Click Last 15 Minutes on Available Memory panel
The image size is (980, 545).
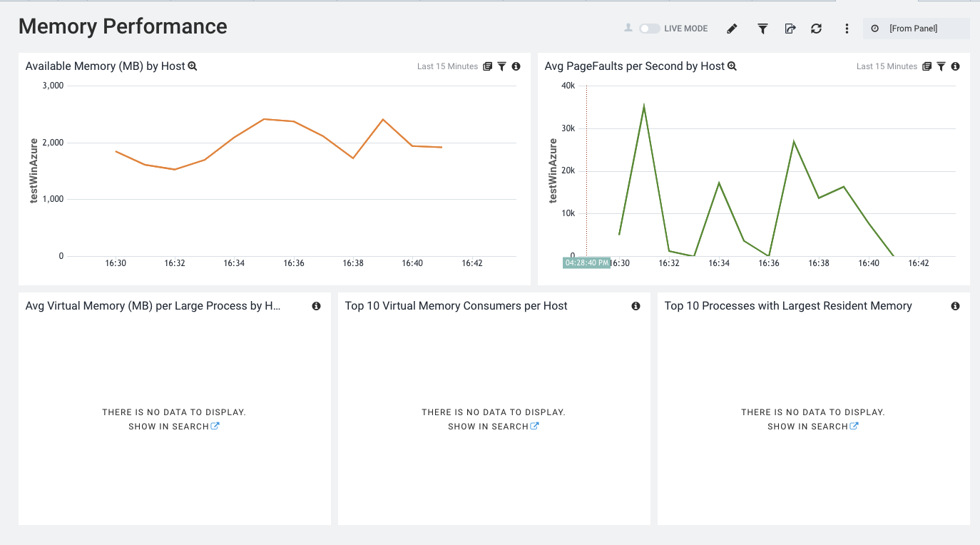tap(447, 66)
